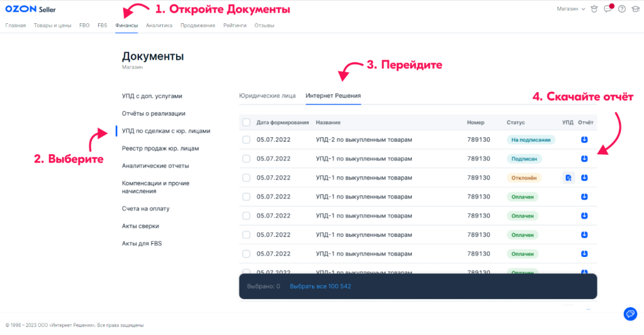Open 'Отчёты о реализации' in the sidebar
This screenshot has height=335, width=644.
pos(153,113)
